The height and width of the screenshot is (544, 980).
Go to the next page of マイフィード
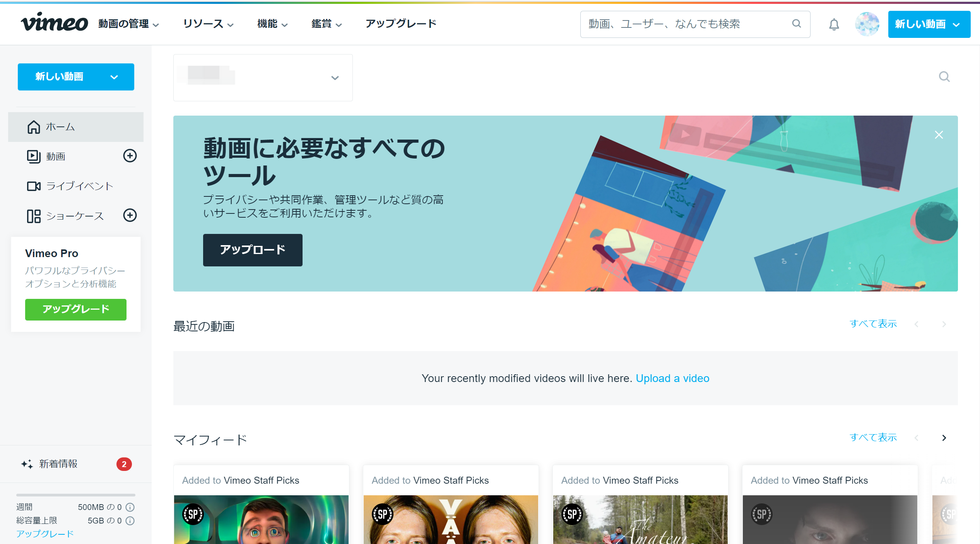click(944, 438)
